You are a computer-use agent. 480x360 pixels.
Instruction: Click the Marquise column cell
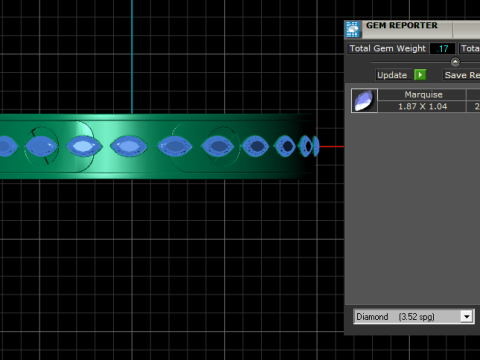pyautogui.click(x=423, y=95)
